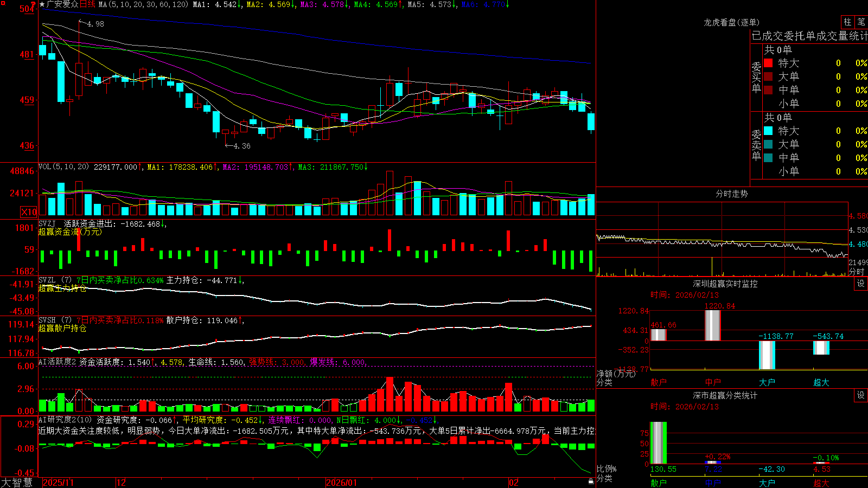868x488 pixels.
Task: Click the lock icon at the timeline's end
Action: pyautogui.click(x=591, y=481)
